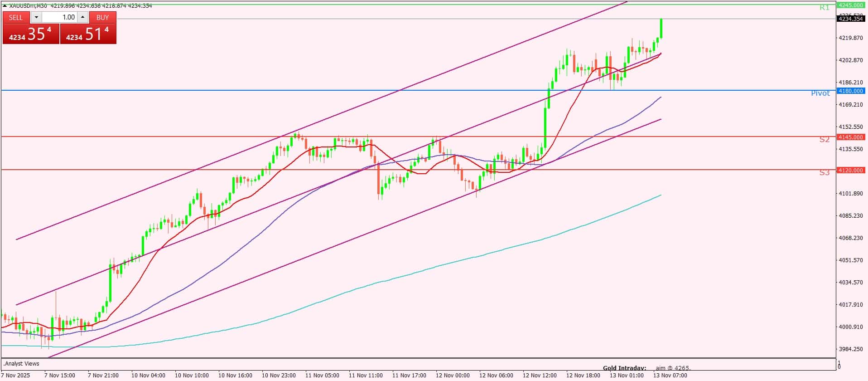Viewport: 868px width, 381px height.
Task: Click the sell price 4234 35 tile
Action: pos(31,34)
